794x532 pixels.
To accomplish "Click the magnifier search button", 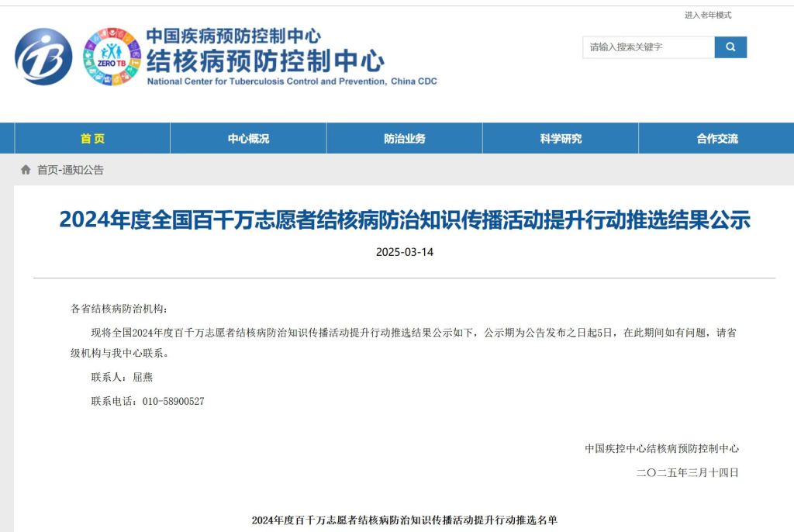I will [x=730, y=47].
